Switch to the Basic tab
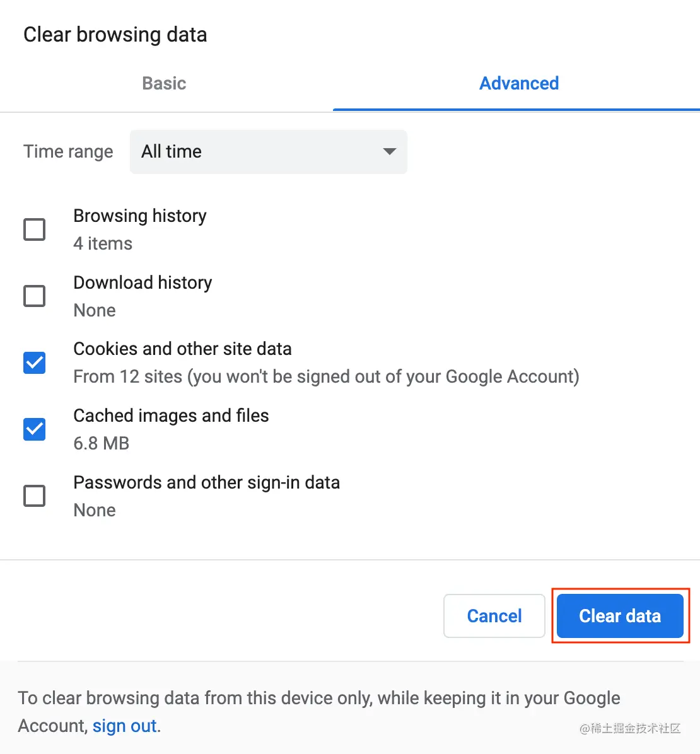 (x=164, y=83)
